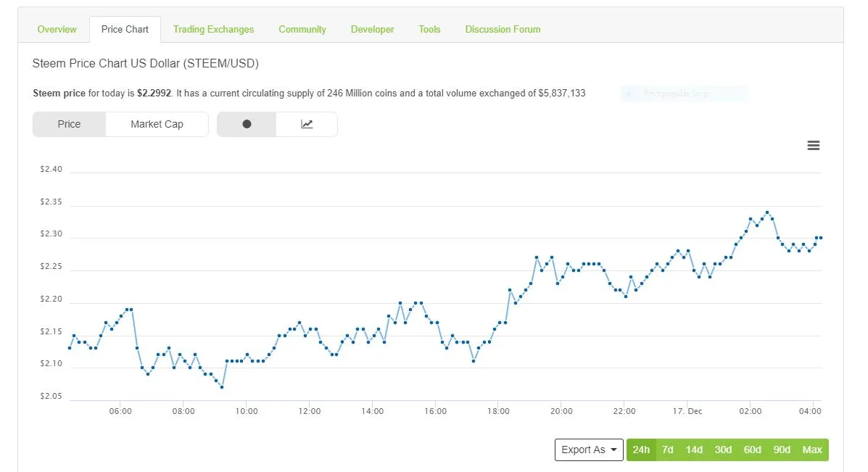
Task: Open the Overview tab
Action: 57,29
